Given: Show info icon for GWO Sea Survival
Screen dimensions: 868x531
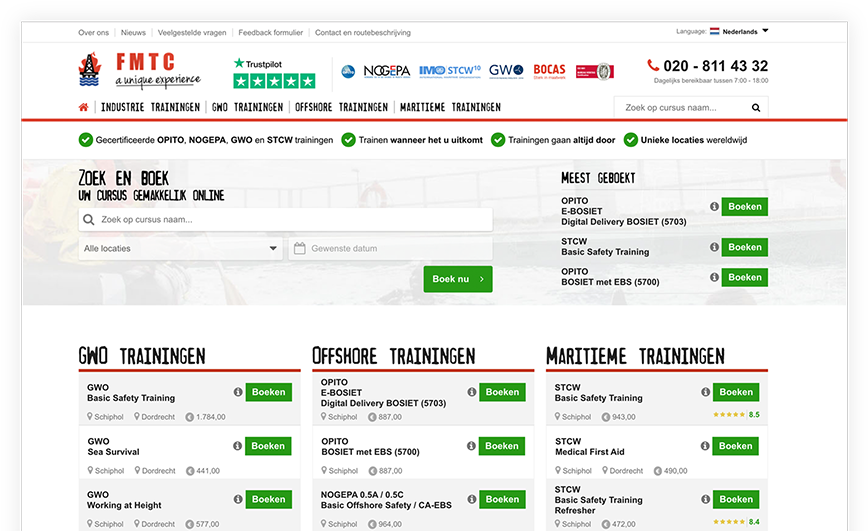Looking at the screenshot, I should coord(238,446).
